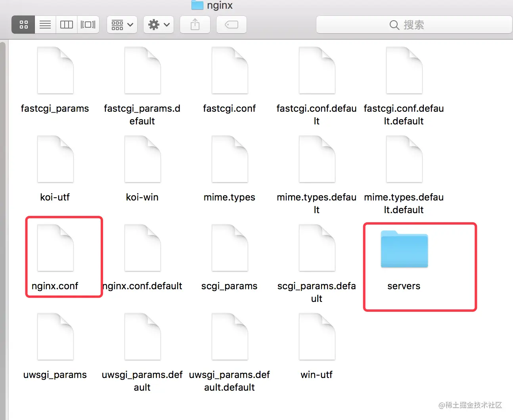
Task: Select the nginx.conf.default file icon
Action: pyautogui.click(x=143, y=248)
